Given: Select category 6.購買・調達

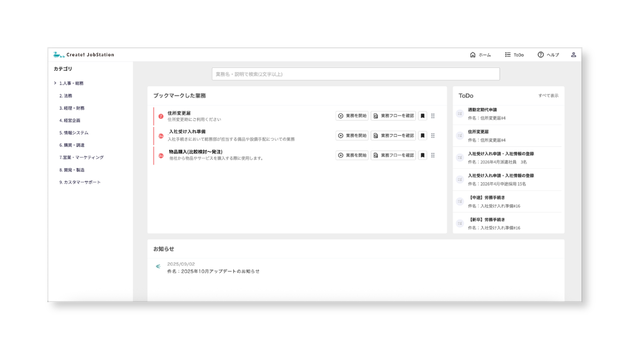Looking at the screenshot, I should (71, 145).
